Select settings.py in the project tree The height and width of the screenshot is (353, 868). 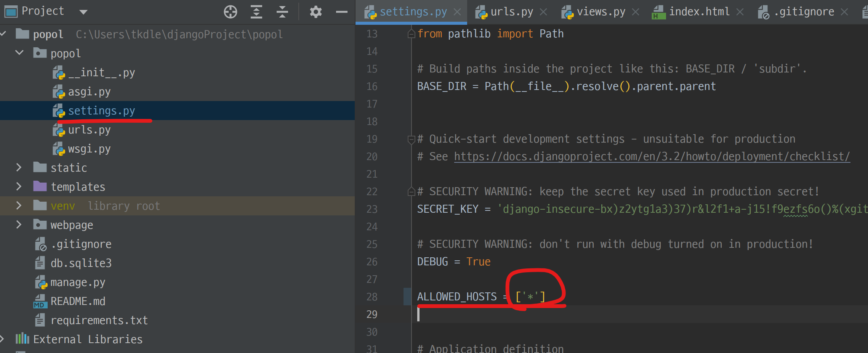pyautogui.click(x=101, y=111)
